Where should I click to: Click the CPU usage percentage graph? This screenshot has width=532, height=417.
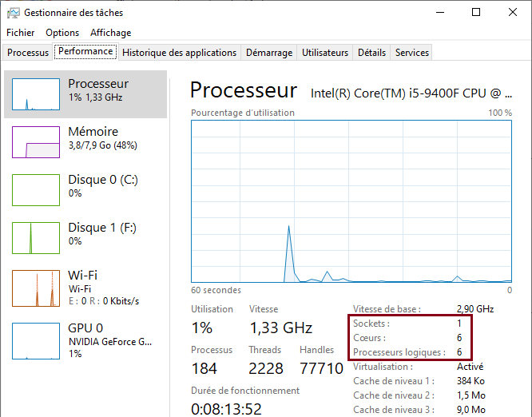(351, 201)
